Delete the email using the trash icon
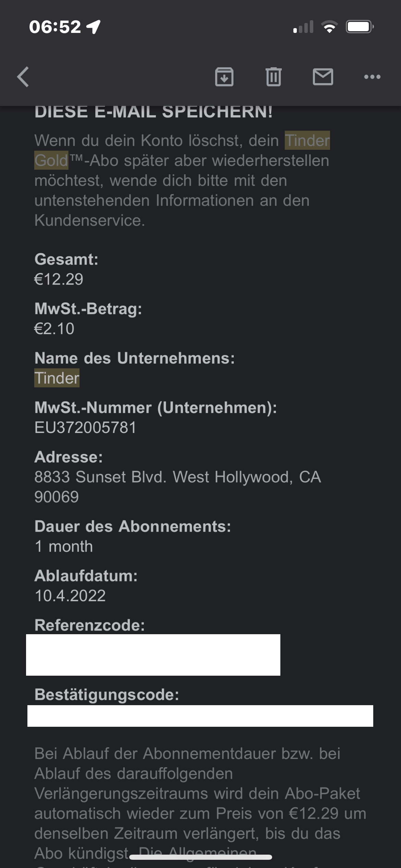The height and width of the screenshot is (868, 401). pyautogui.click(x=274, y=77)
